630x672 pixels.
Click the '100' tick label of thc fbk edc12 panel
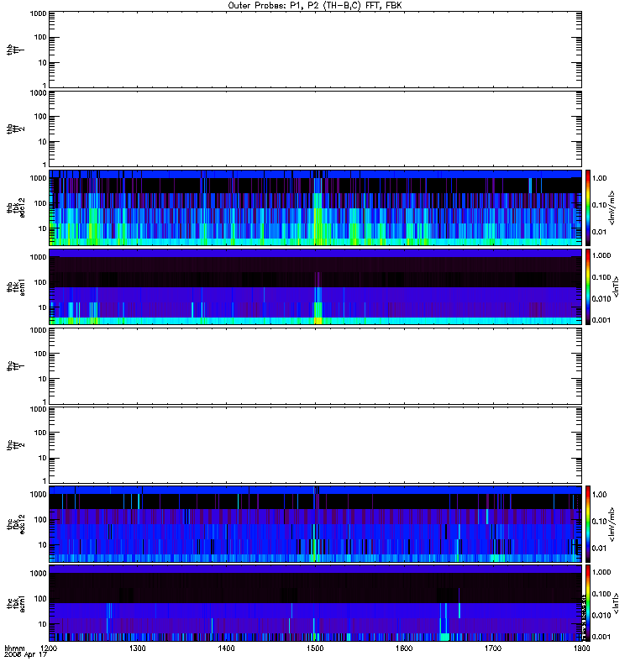point(40,520)
